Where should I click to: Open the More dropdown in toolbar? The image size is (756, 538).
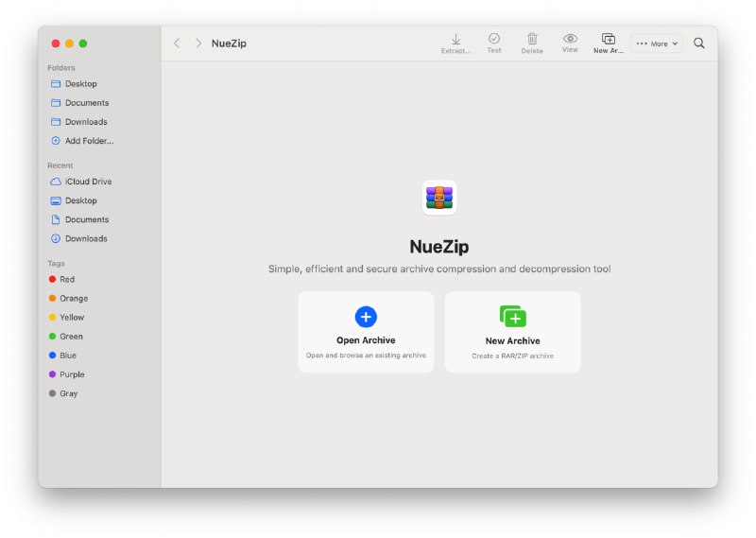pos(657,43)
